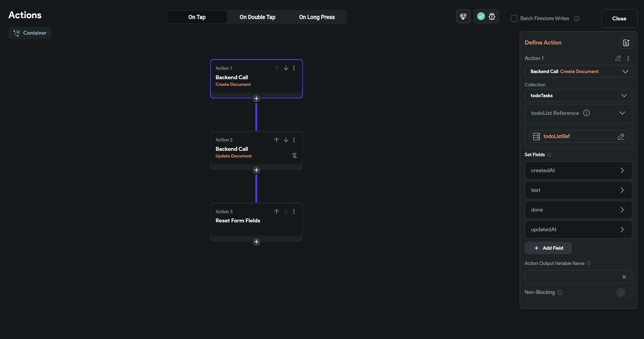The height and width of the screenshot is (339, 644).
Task: Rename Action 1 with pencil icon
Action: point(618,58)
